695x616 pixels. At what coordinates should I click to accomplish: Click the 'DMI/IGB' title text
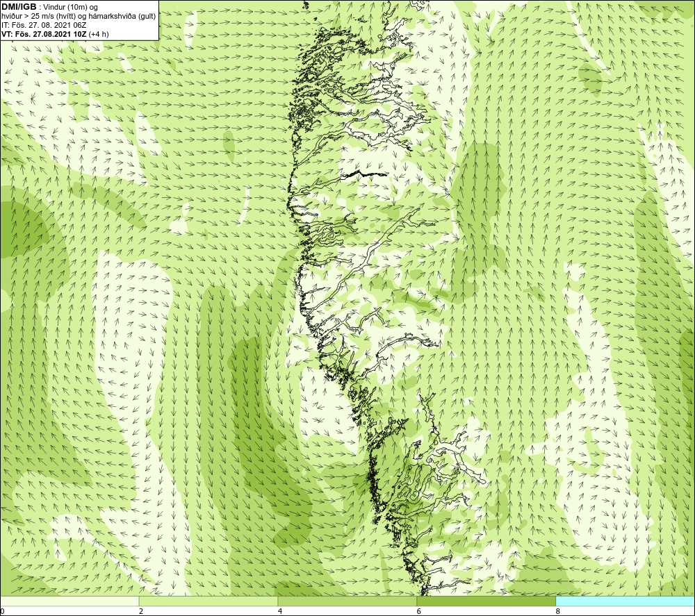(x=19, y=7)
